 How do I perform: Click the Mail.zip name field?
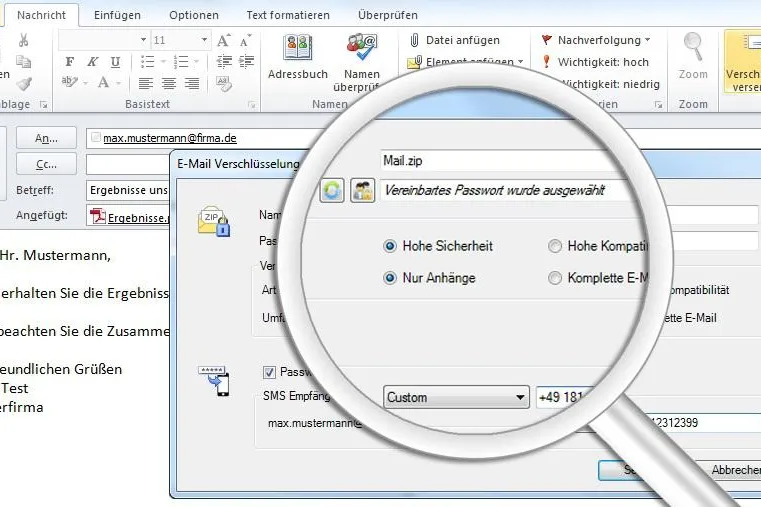[x=500, y=161]
